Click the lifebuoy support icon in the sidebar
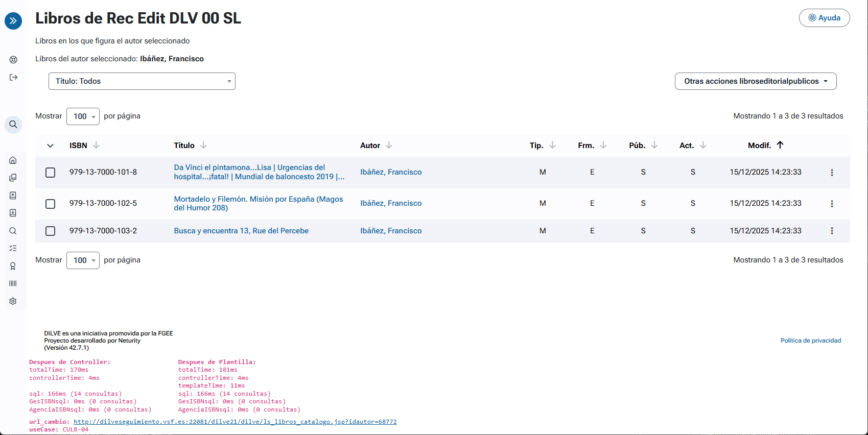 tap(13, 60)
